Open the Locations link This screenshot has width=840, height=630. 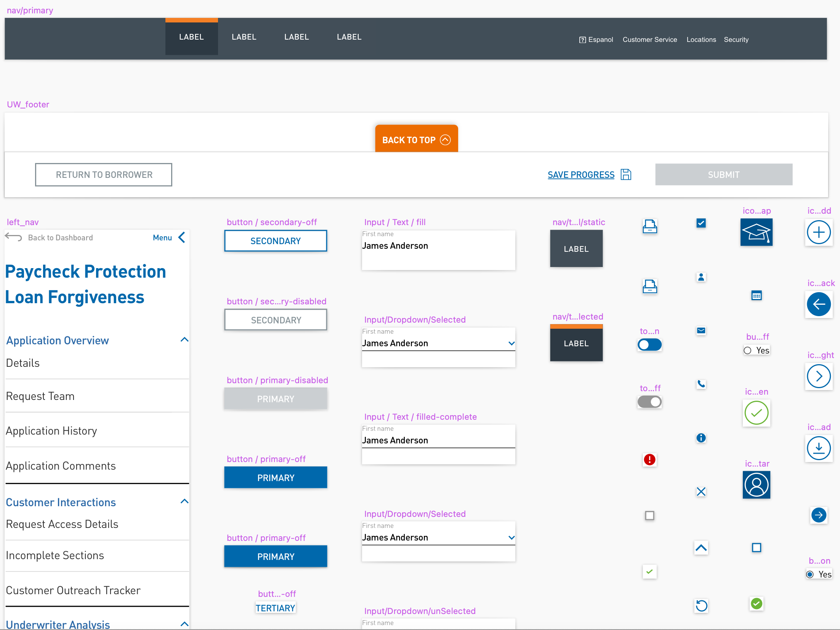pyautogui.click(x=701, y=40)
